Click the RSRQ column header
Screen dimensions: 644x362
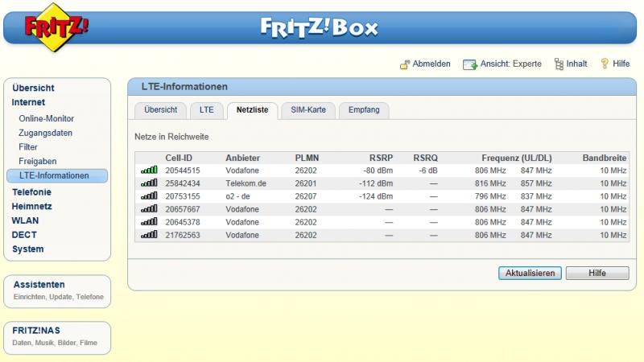point(426,158)
